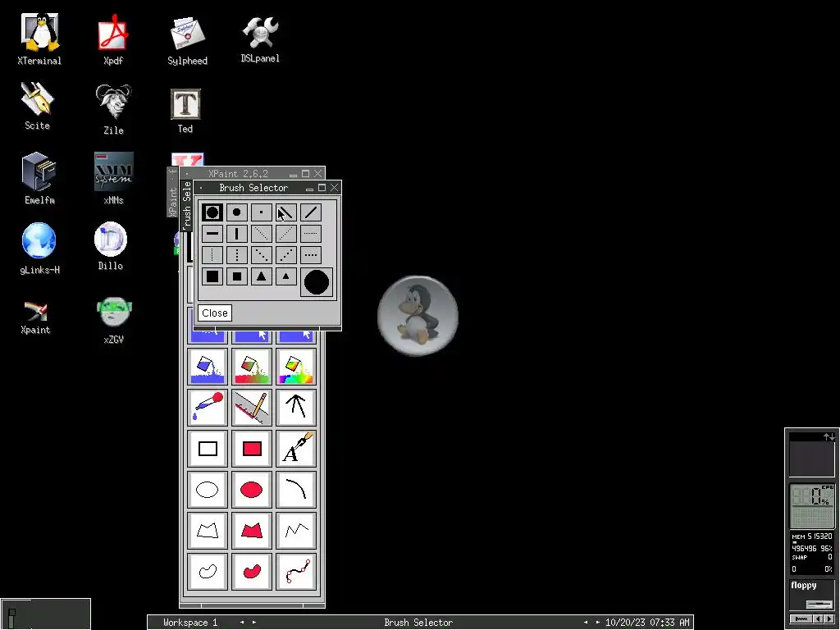Screen dimensions: 840x630
Task: Pick the thick forward-slash diagonal brush
Action: tap(311, 212)
